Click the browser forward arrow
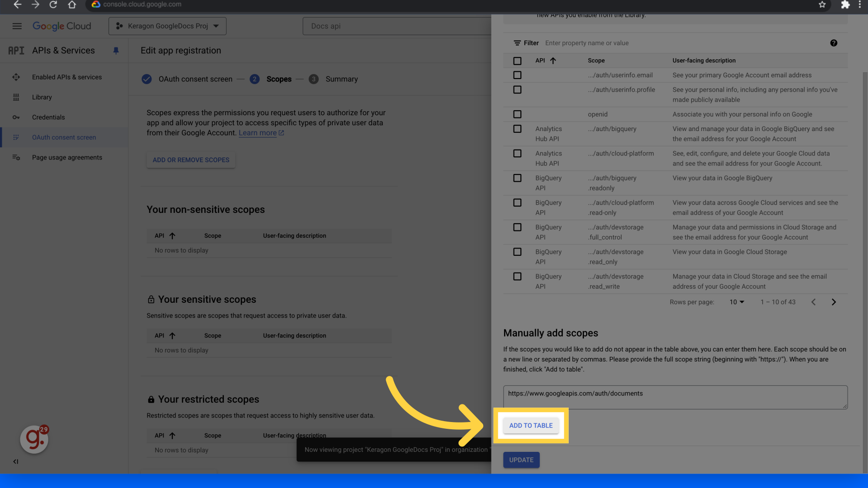 tap(35, 5)
